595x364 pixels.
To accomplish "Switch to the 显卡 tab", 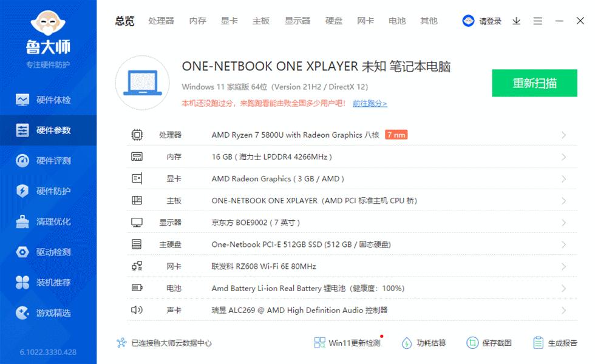I will coord(228,20).
